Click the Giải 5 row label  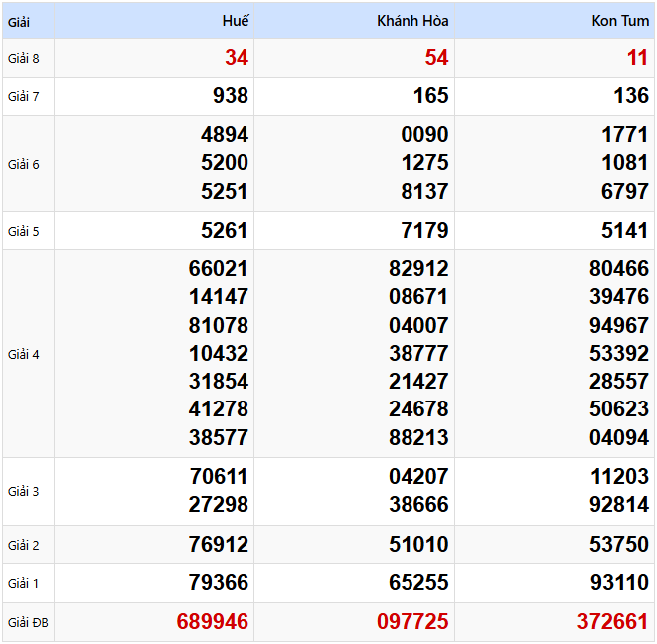[24, 231]
